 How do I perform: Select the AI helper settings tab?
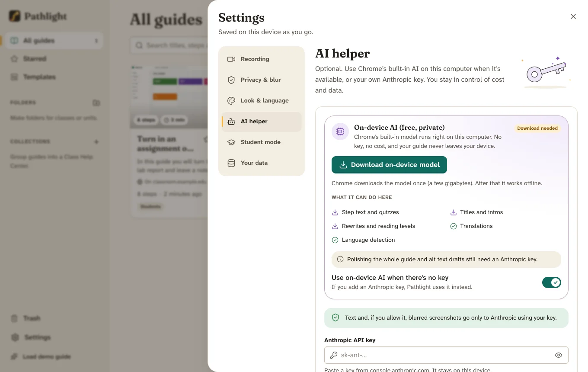pos(262,122)
